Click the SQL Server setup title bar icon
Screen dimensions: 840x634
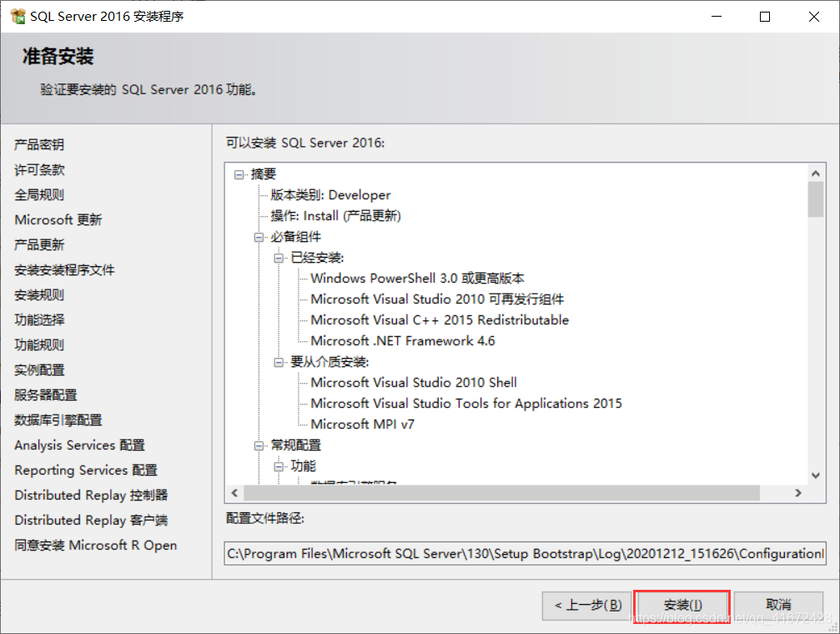point(18,16)
